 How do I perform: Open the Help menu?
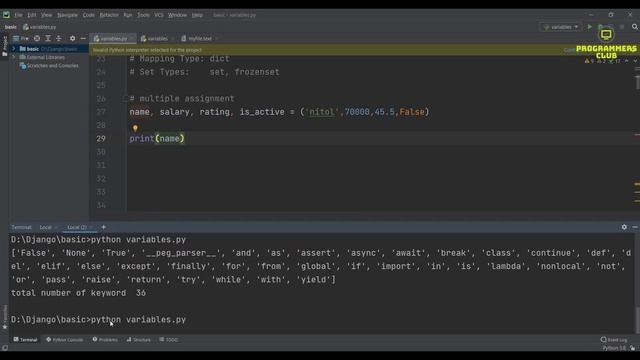(x=197, y=15)
